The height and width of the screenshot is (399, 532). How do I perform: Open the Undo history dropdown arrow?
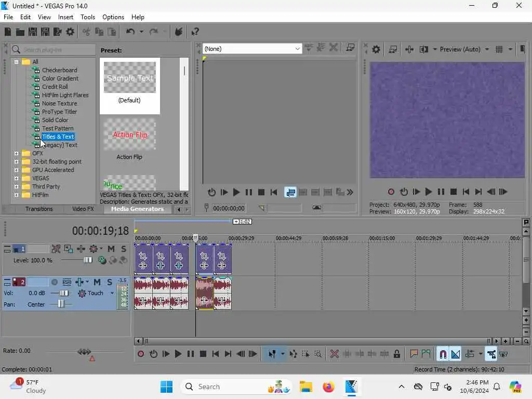click(141, 32)
